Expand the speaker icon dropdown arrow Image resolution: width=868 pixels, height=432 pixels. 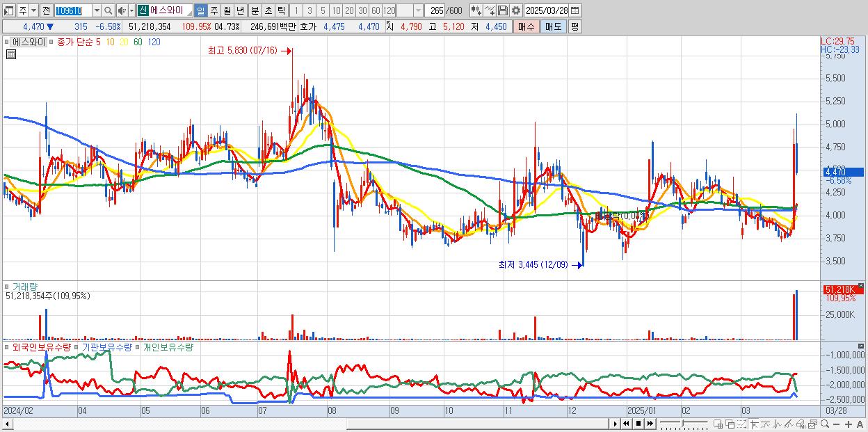pos(131,10)
